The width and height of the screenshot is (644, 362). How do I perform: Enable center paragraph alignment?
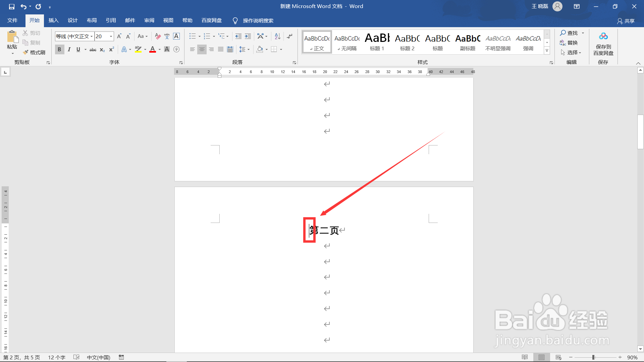tap(202, 49)
